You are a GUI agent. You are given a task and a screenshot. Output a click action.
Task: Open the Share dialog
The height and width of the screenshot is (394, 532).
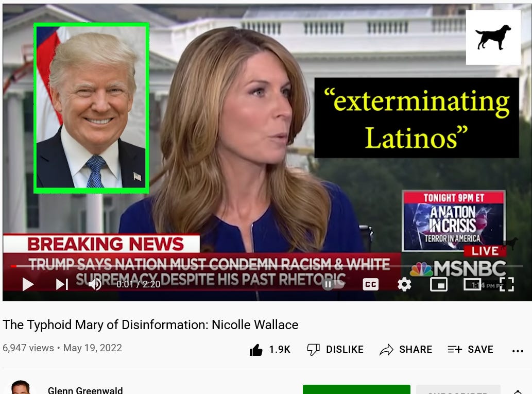[x=406, y=350]
